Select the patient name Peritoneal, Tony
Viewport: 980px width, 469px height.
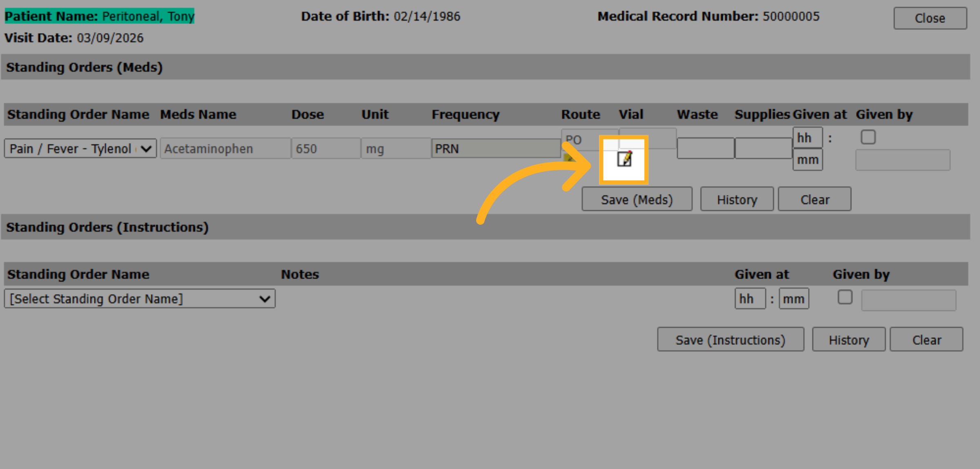pyautogui.click(x=148, y=16)
